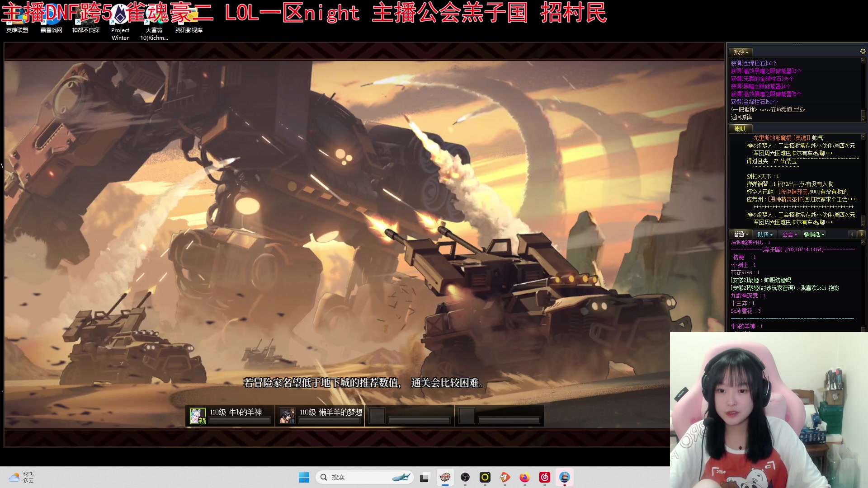Open chat settings gear icon
Viewport: 868px width, 488px height.
coord(863,52)
